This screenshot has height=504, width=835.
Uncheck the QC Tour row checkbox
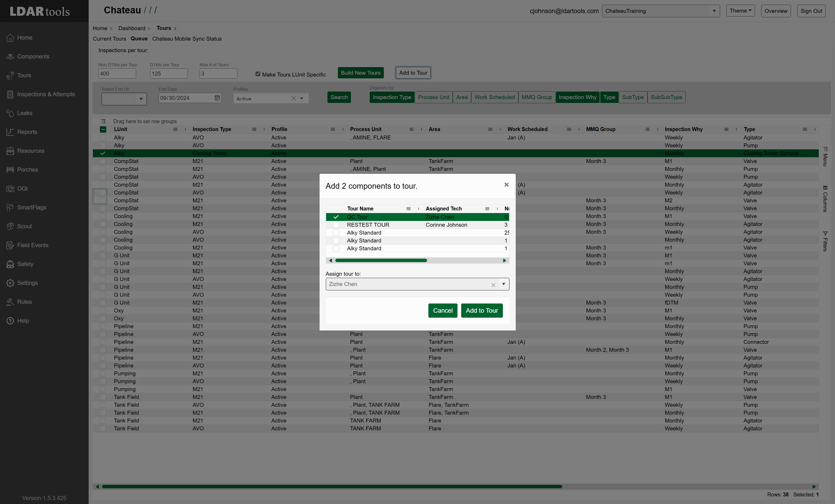[x=336, y=217]
